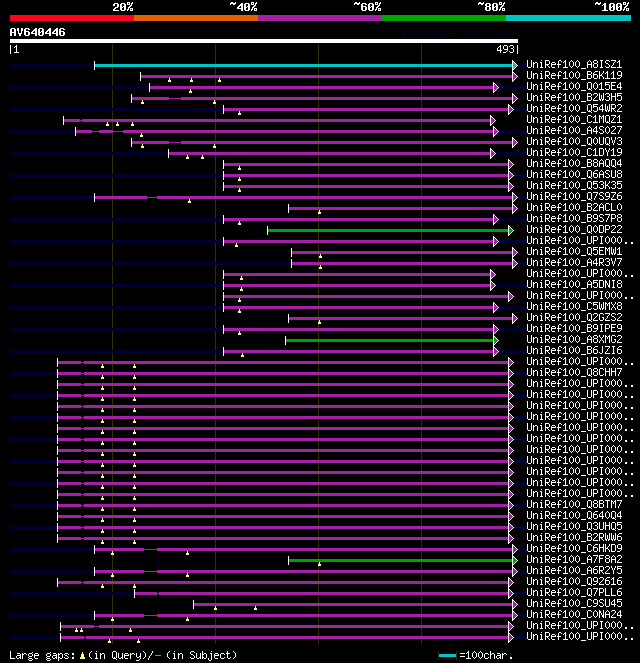Click the green alignment bar of UniRef100_Q0DP22

pyautogui.click(x=388, y=230)
